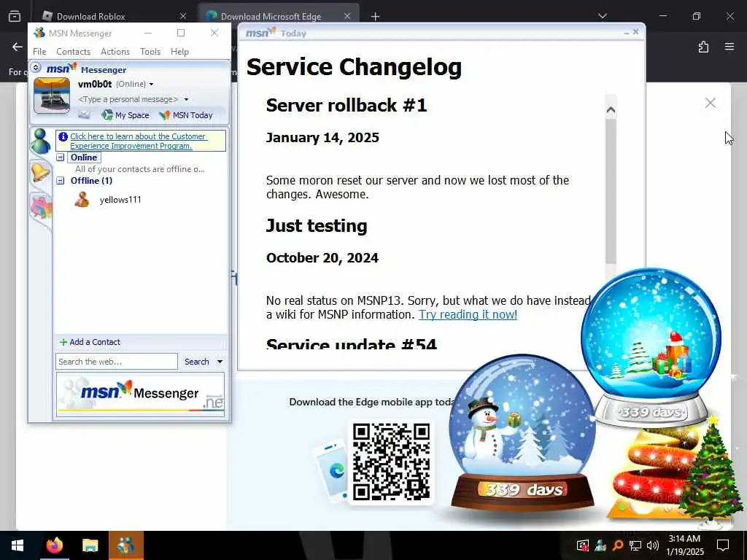
Task: Click the MSN Messenger banner ad
Action: click(140, 394)
